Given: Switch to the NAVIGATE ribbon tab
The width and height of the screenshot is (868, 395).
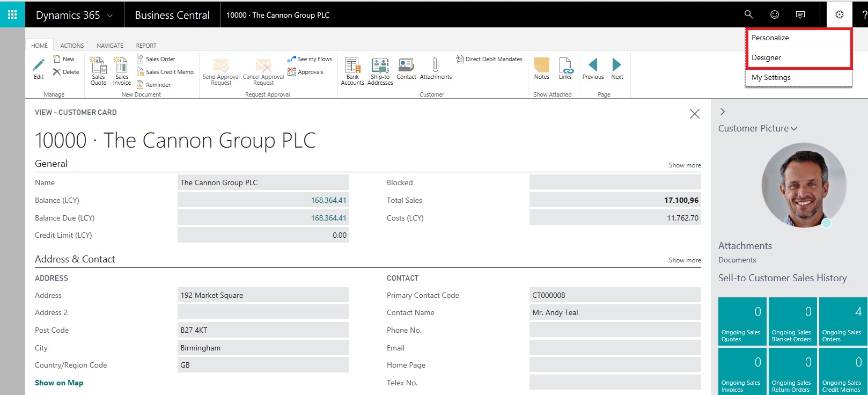Looking at the screenshot, I should [x=110, y=46].
